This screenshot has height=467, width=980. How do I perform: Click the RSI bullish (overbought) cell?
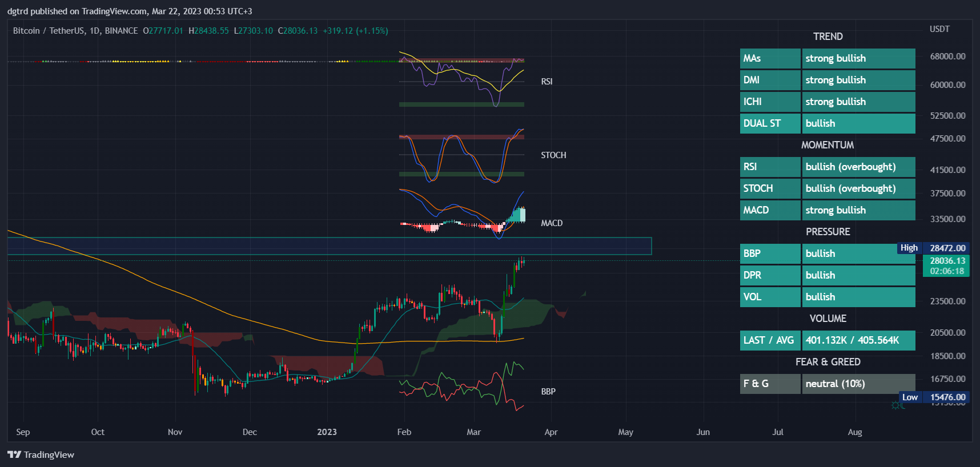(859, 167)
